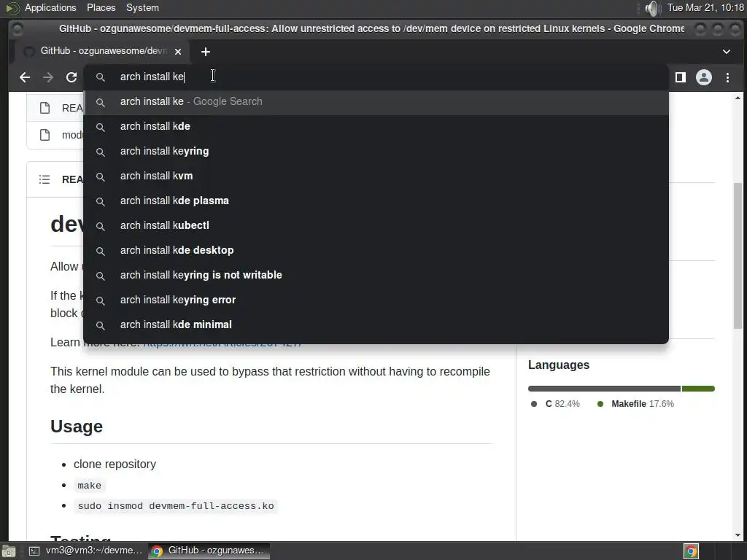This screenshot has width=747, height=560.
Task: Click the show desktop icon in taskbar
Action: click(x=9, y=551)
